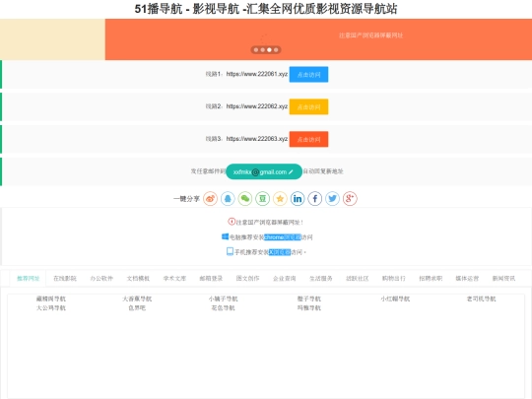Switch to the 媒体运营 tab

click(x=467, y=279)
